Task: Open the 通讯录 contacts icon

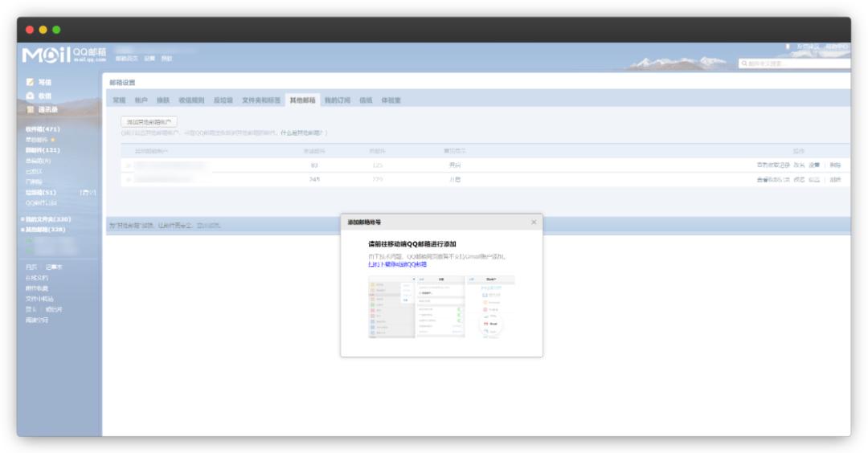Action: tap(30, 109)
